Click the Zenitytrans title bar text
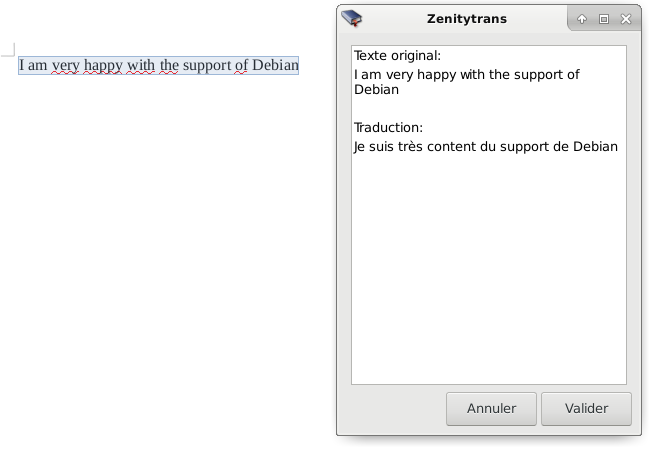Viewport: 652px width, 449px height. (467, 19)
